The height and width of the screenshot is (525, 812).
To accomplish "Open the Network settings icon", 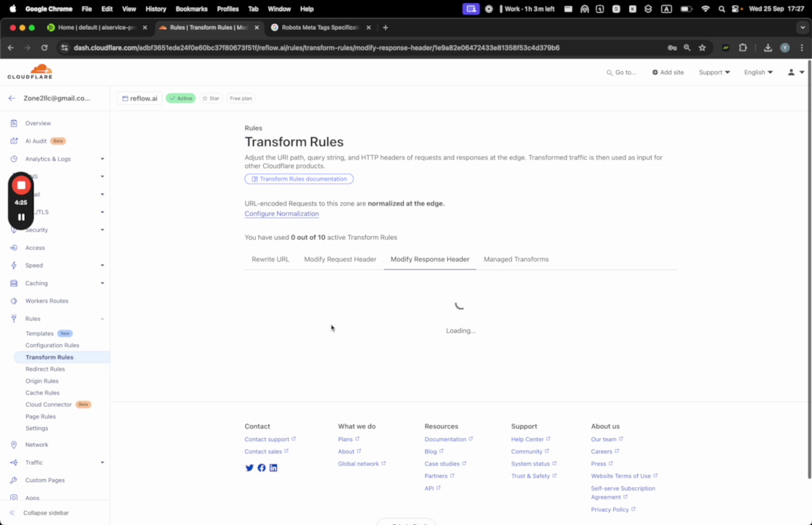I will point(15,444).
